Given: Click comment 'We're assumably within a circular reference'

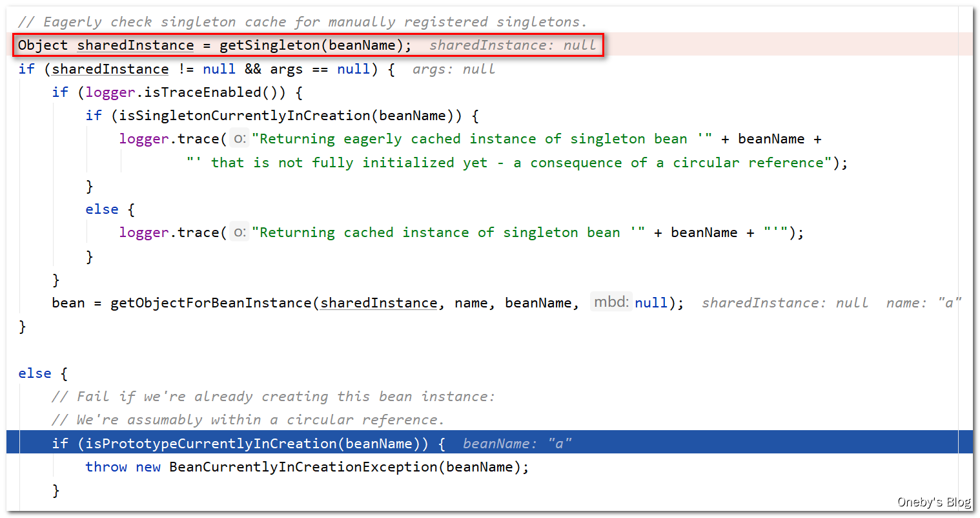Looking at the screenshot, I should [x=249, y=420].
